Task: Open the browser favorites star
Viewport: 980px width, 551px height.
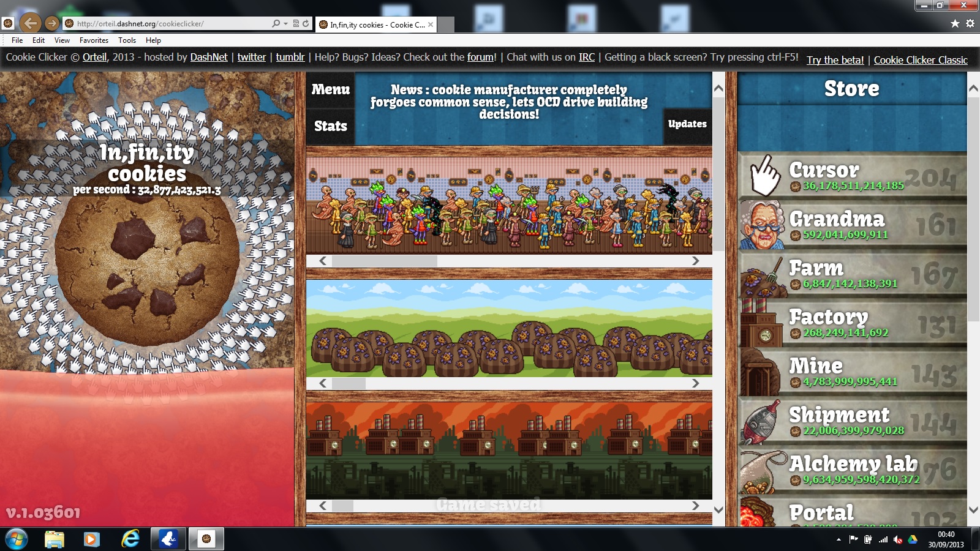Action: coord(955,23)
